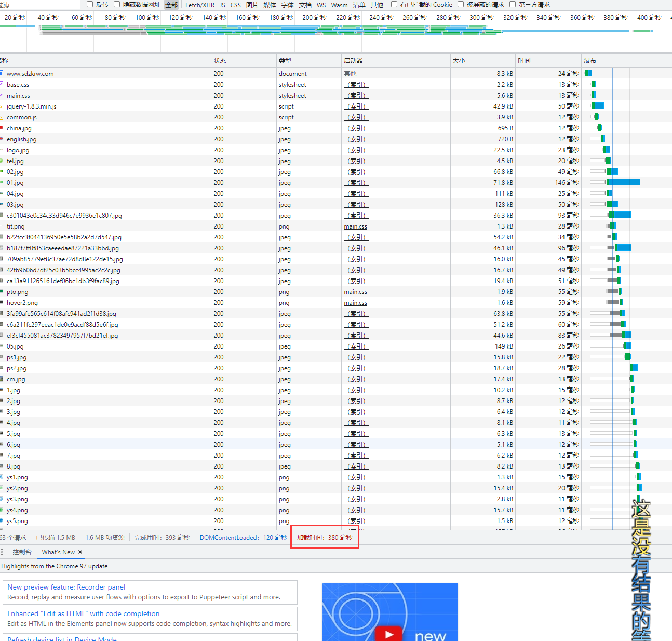Click the waterfall bar for 01.jpg
Image resolution: width=672 pixels, height=641 pixels.
tap(623, 182)
